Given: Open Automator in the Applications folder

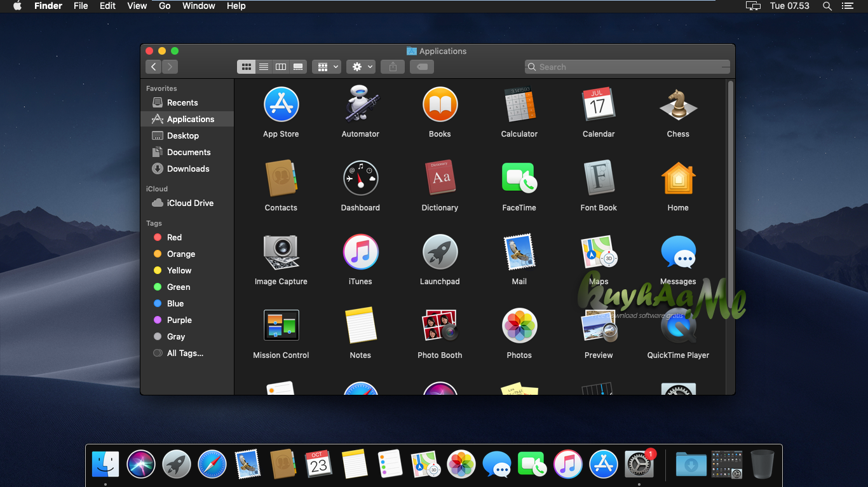Looking at the screenshot, I should click(360, 104).
